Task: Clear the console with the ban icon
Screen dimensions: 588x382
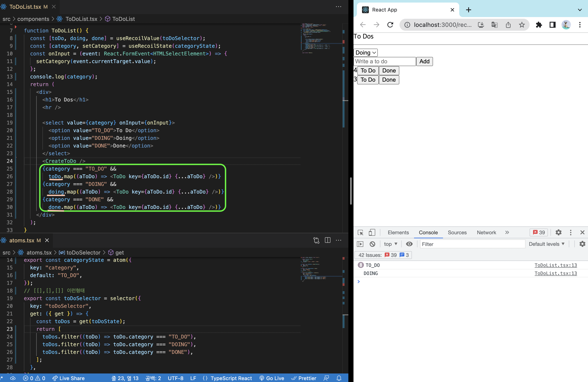Action: [372, 244]
